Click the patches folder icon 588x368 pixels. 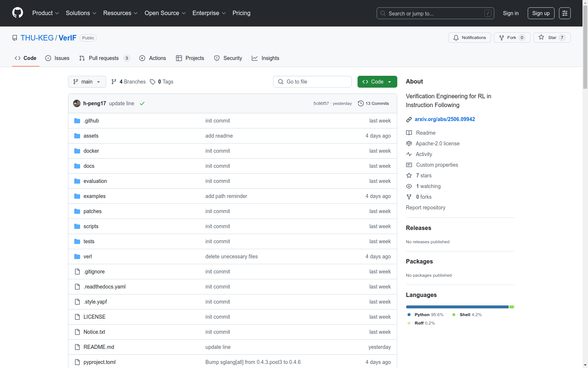click(77, 211)
